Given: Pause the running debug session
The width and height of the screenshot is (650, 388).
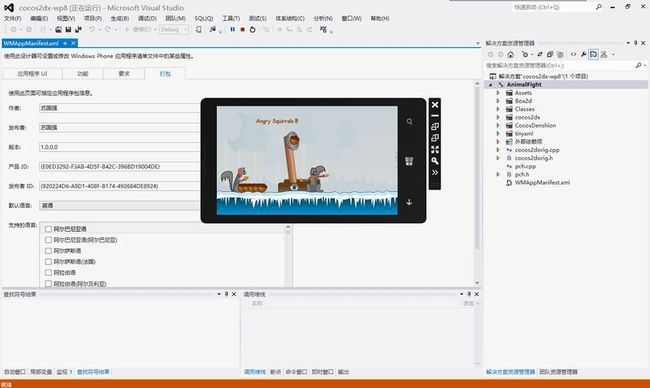Looking at the screenshot, I should tap(233, 29).
